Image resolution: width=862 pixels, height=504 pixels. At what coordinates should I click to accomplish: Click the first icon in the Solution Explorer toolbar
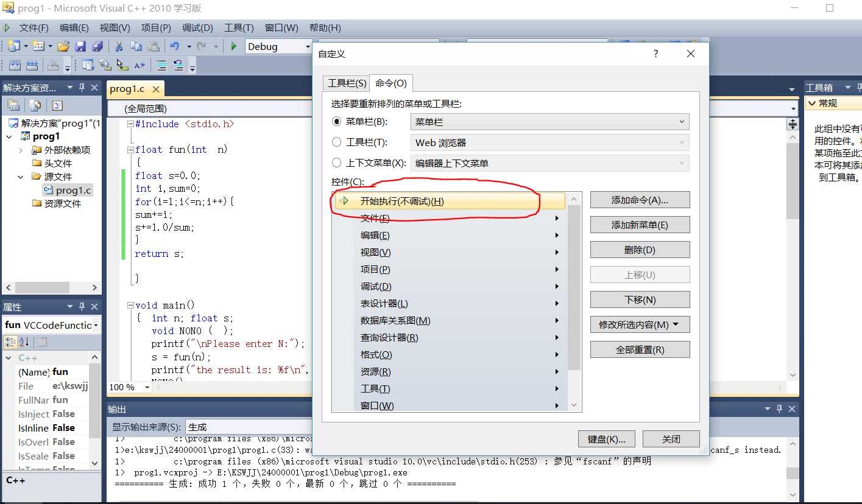coord(13,105)
